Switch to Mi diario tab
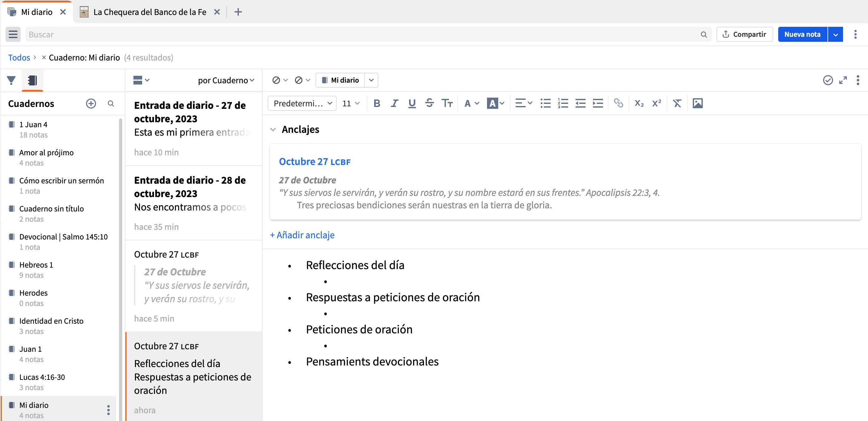 (37, 12)
